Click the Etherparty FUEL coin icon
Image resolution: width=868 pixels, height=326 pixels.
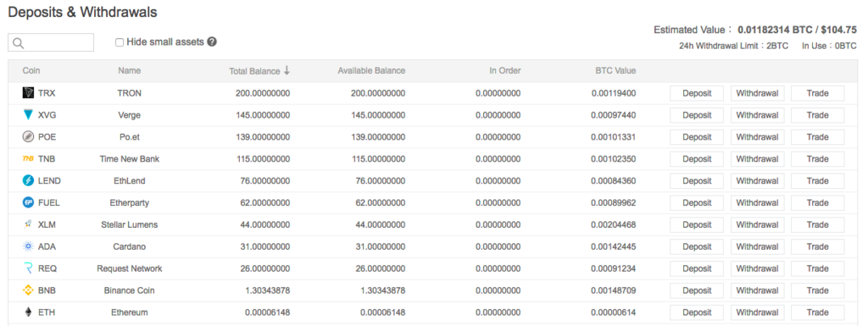(28, 202)
